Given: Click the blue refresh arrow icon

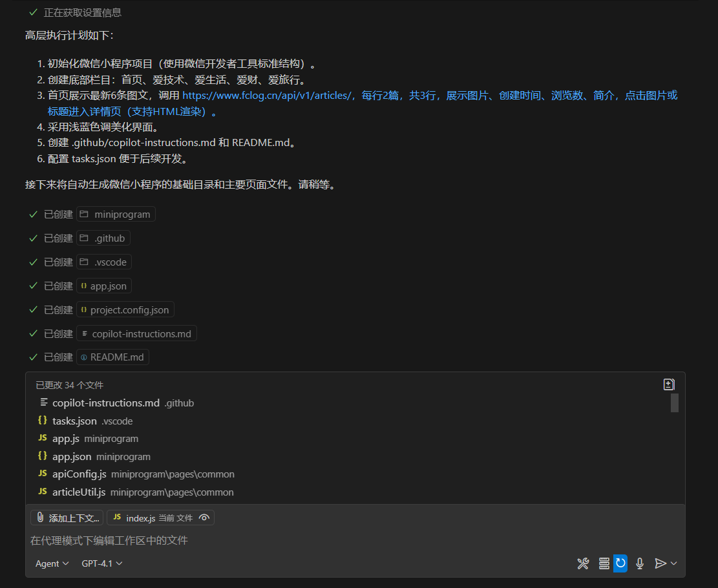Looking at the screenshot, I should point(620,563).
